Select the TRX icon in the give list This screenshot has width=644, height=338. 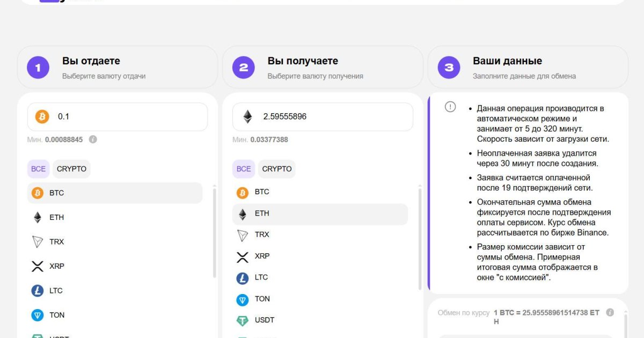coord(38,242)
